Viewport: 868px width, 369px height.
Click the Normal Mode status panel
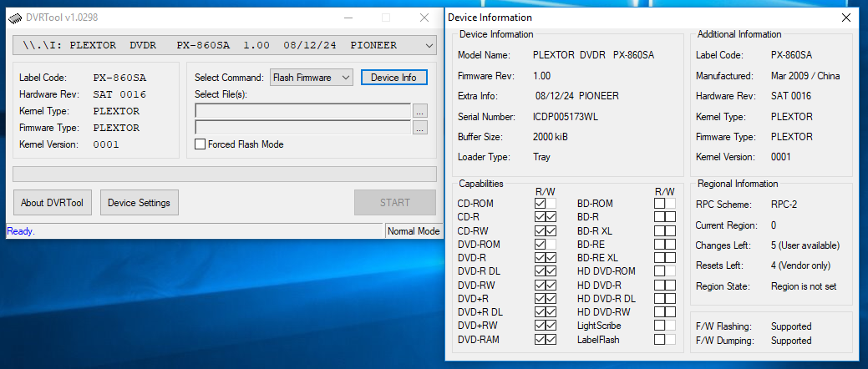pyautogui.click(x=414, y=231)
